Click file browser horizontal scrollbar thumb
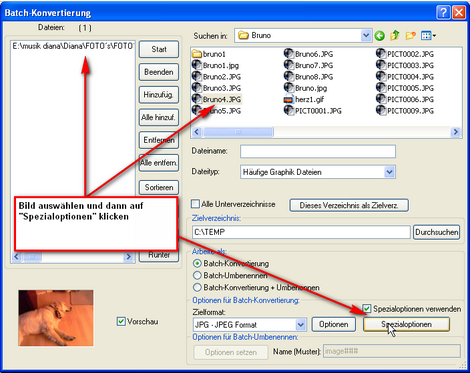Viewport: 470px width, 373px height. 238,132
